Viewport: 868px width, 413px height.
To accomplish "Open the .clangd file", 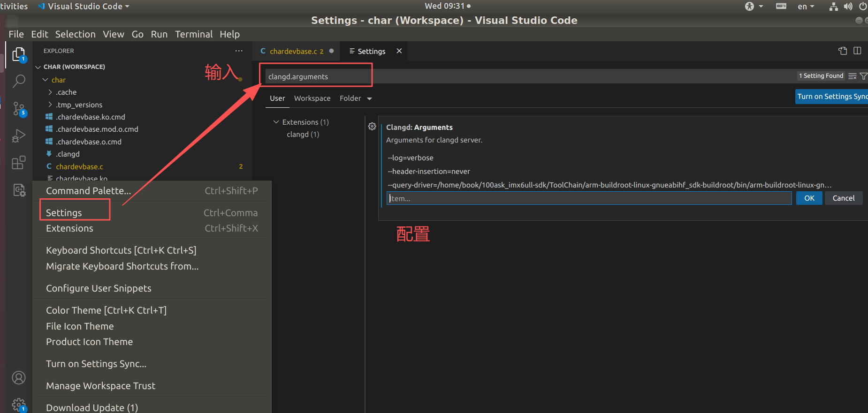I will click(68, 154).
